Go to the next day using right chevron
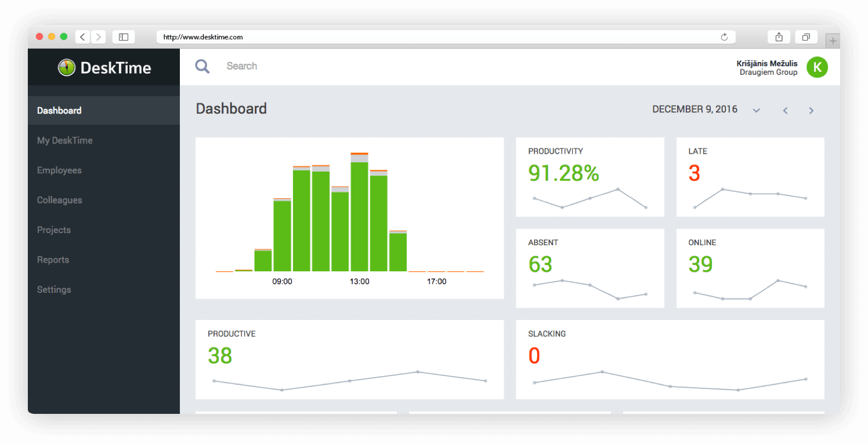 pos(811,110)
